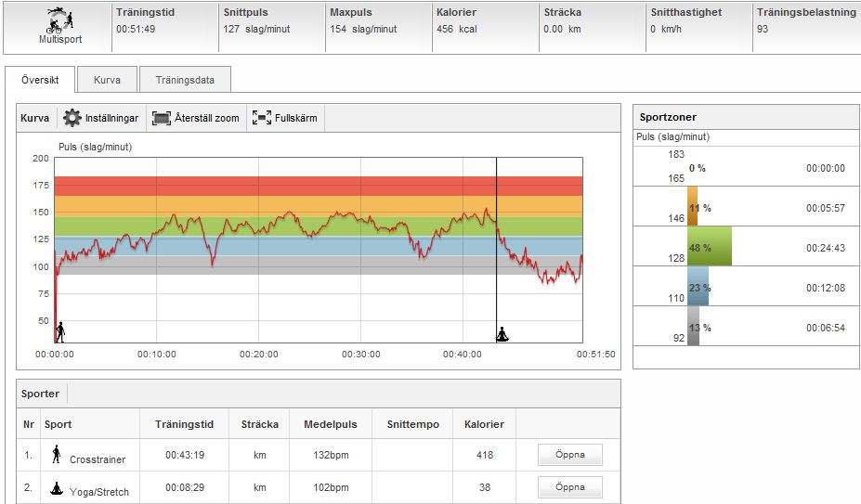
Task: Open the Träningsdata tab
Action: [x=185, y=80]
